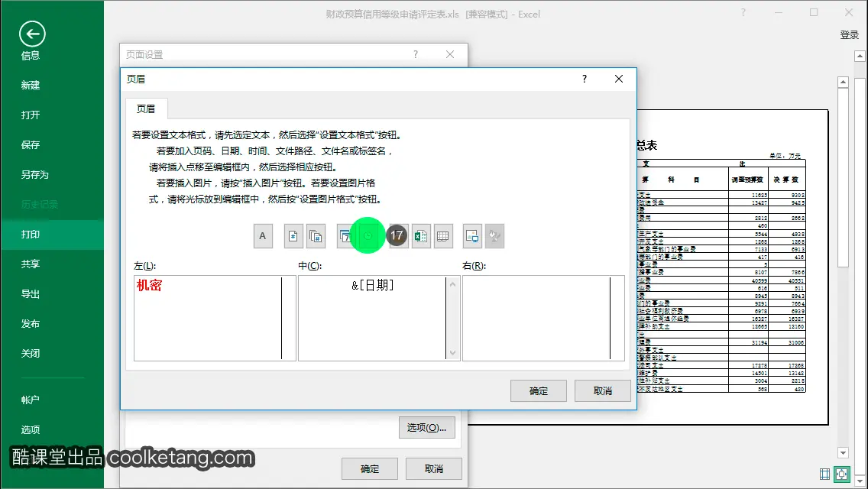Click the red 机密 text in left section
Image resolution: width=868 pixels, height=489 pixels.
point(150,286)
